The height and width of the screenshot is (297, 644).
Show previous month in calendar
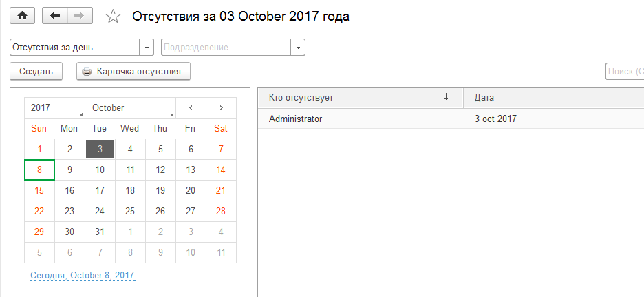(191, 107)
